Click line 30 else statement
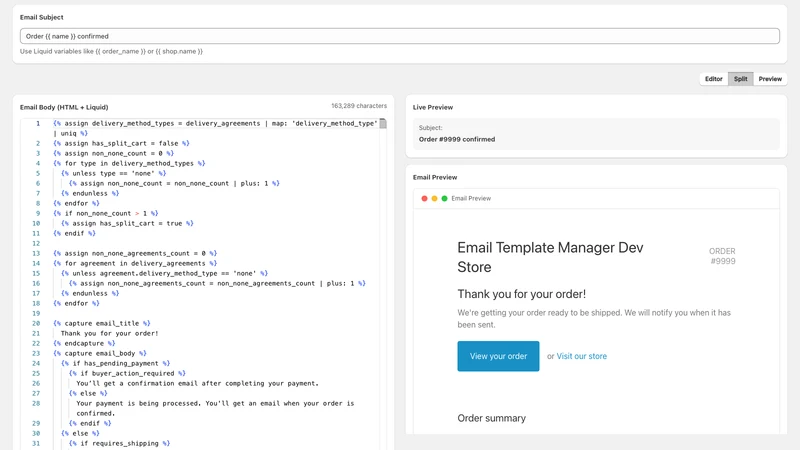The width and height of the screenshot is (800, 450). [80, 433]
